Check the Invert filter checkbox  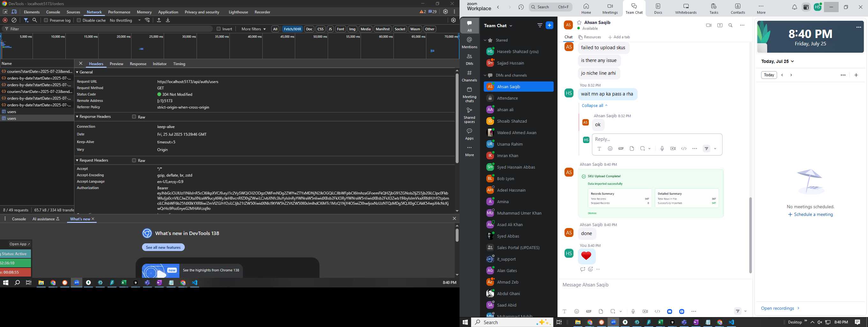coord(219,29)
